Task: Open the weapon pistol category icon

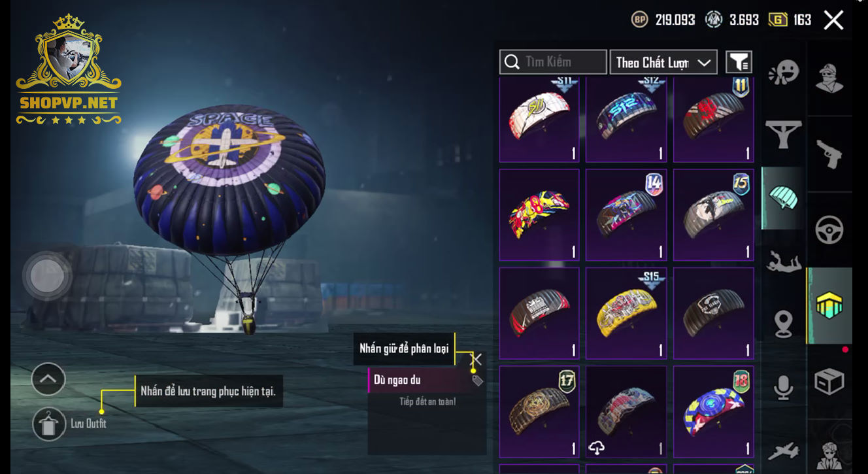Action: pos(829,154)
